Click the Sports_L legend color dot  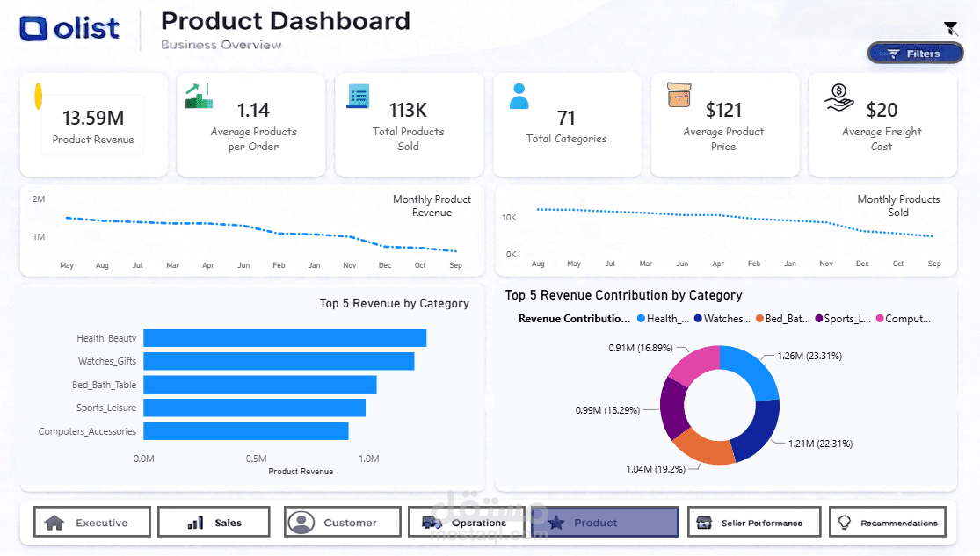tap(819, 319)
